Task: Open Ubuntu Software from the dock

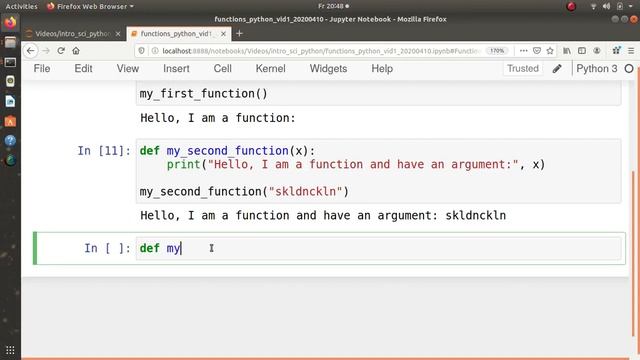Action: [10, 121]
